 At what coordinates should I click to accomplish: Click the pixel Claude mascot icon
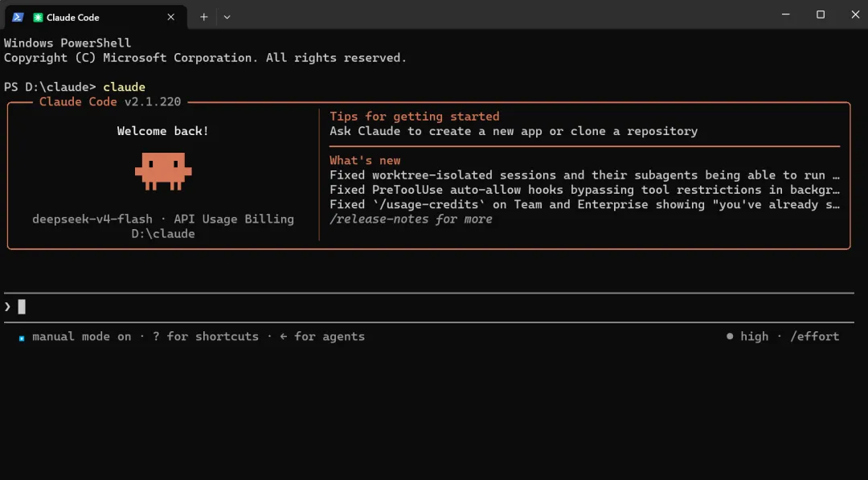pos(163,171)
